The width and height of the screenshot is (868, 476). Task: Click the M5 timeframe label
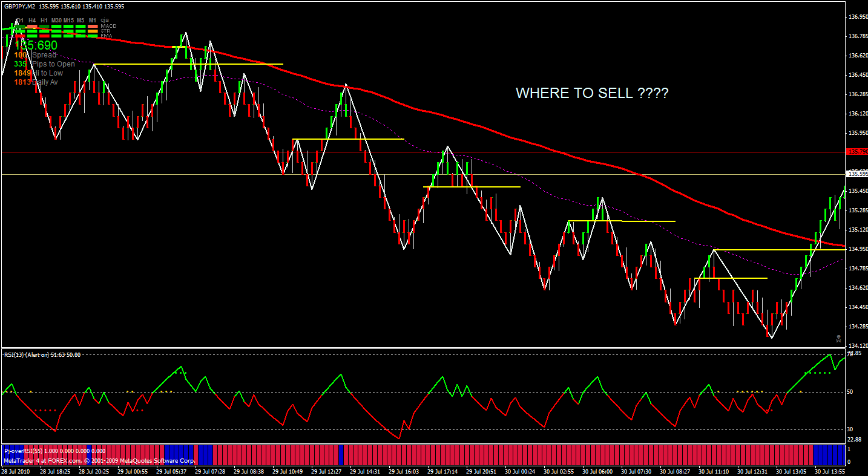[81, 20]
